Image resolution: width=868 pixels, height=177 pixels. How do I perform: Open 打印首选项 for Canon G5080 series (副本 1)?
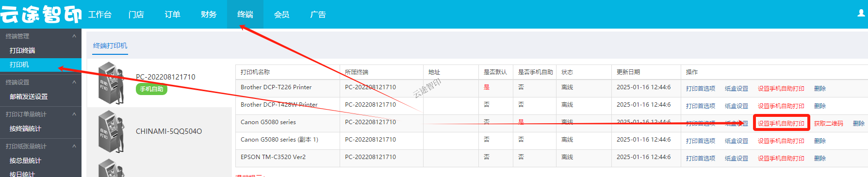click(x=701, y=141)
